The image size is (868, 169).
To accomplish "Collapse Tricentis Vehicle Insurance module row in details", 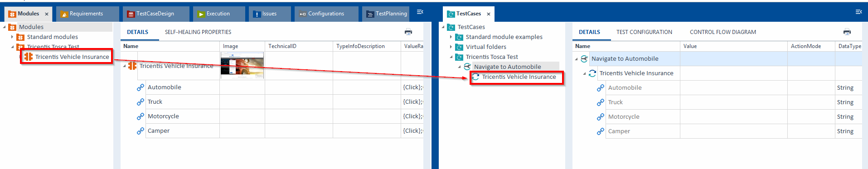I will [x=124, y=66].
